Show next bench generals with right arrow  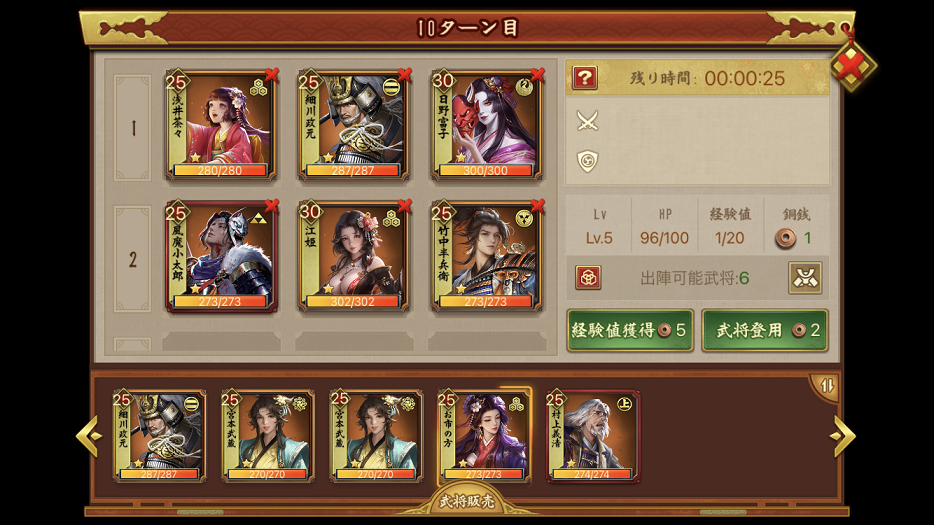[x=842, y=436]
